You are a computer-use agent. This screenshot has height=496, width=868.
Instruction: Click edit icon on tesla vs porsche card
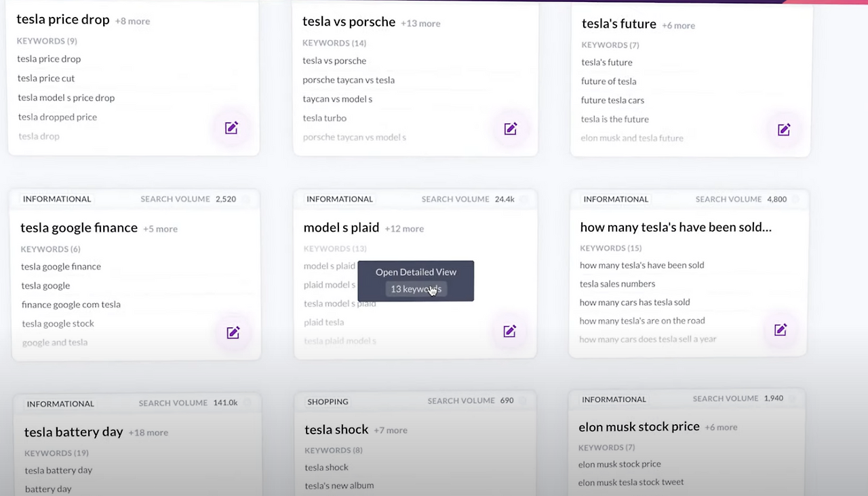[x=511, y=129]
